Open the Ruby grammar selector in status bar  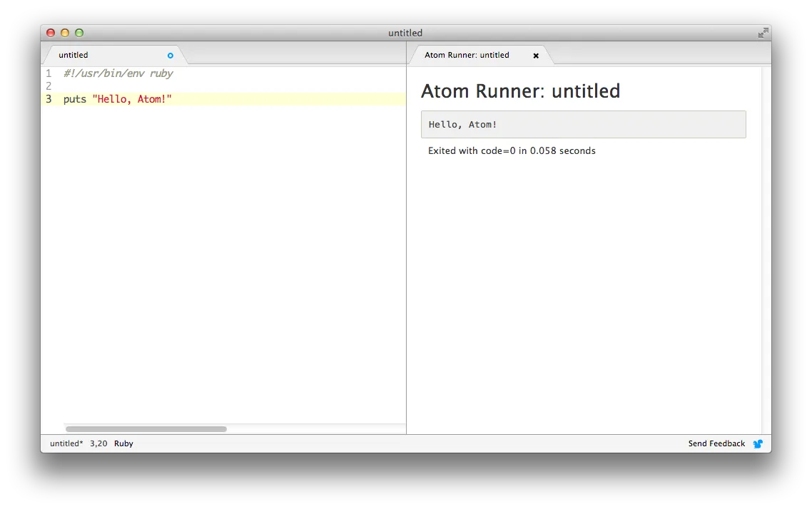point(123,444)
